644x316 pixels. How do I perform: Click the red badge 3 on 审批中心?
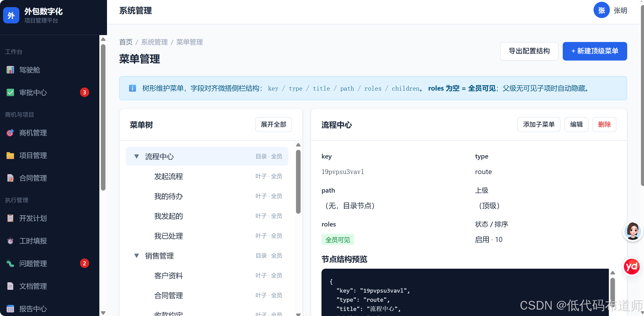tap(85, 92)
